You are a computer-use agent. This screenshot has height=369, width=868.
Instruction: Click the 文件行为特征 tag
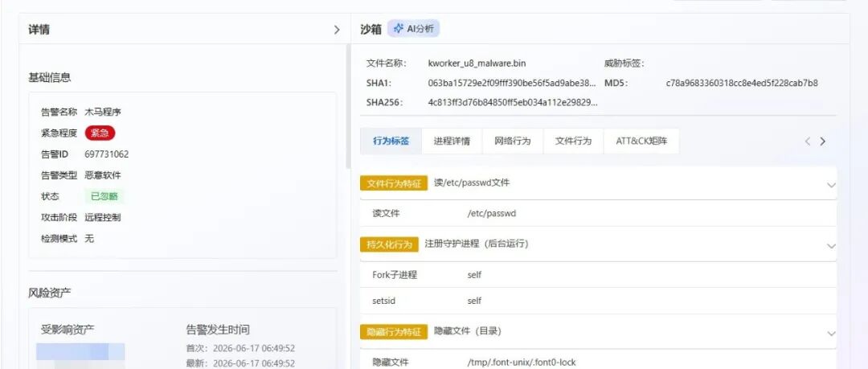[394, 183]
